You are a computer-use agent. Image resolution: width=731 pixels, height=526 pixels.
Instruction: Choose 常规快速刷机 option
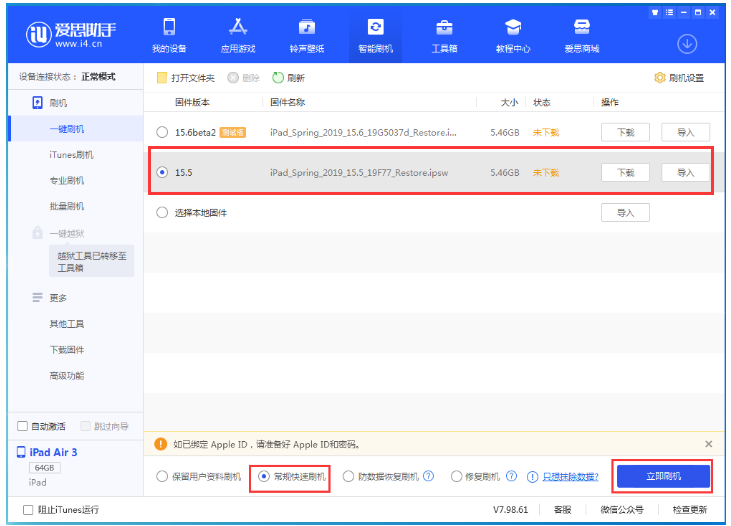coord(264,477)
